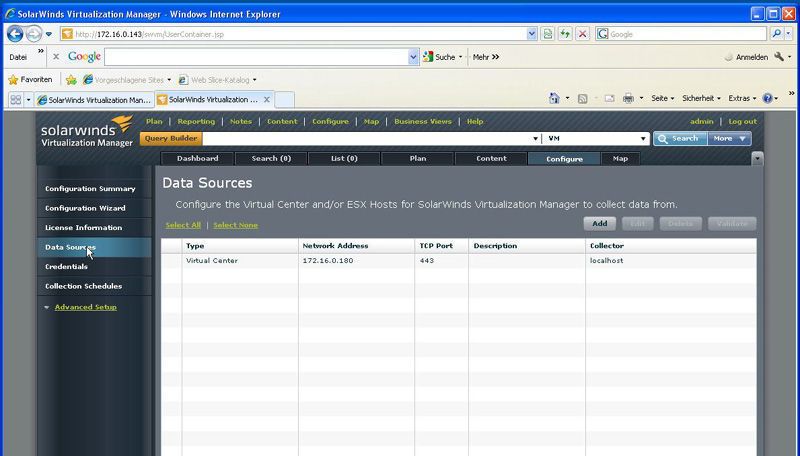Switch to the first SolarWinds Virtualization Man... tab
The height and width of the screenshot is (456, 800).
94,100
